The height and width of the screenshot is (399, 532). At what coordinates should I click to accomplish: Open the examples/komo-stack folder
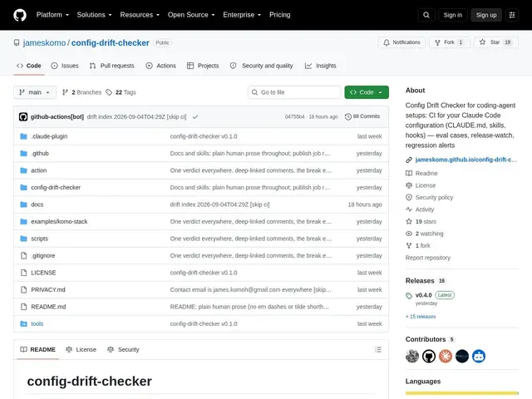tap(59, 222)
